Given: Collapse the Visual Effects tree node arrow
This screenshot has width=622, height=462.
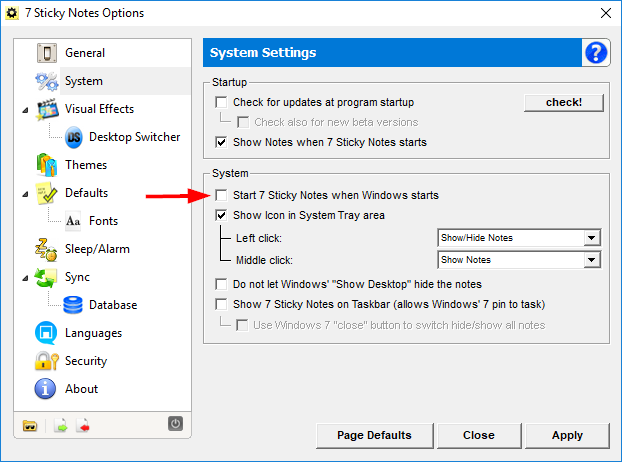Looking at the screenshot, I should (25, 110).
